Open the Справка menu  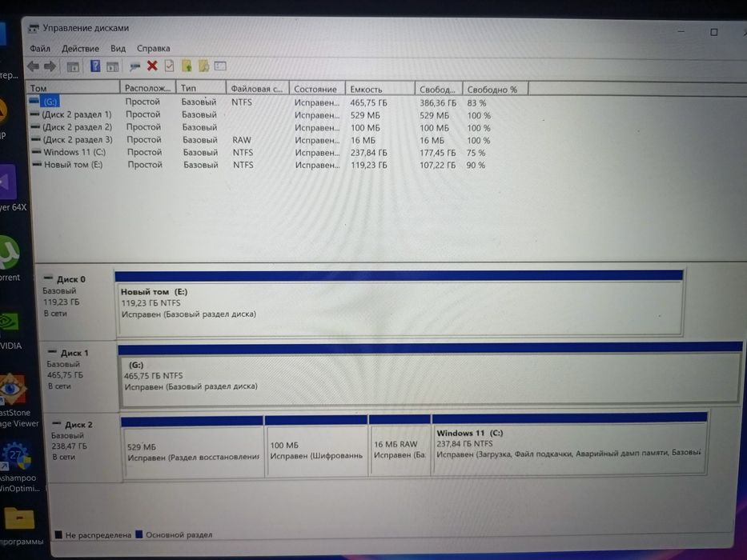pyautogui.click(x=154, y=48)
